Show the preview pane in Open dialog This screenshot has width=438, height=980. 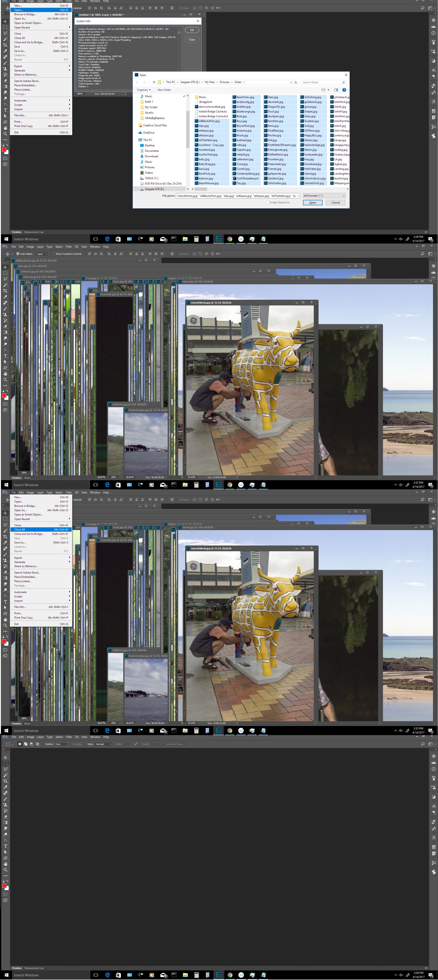click(336, 90)
